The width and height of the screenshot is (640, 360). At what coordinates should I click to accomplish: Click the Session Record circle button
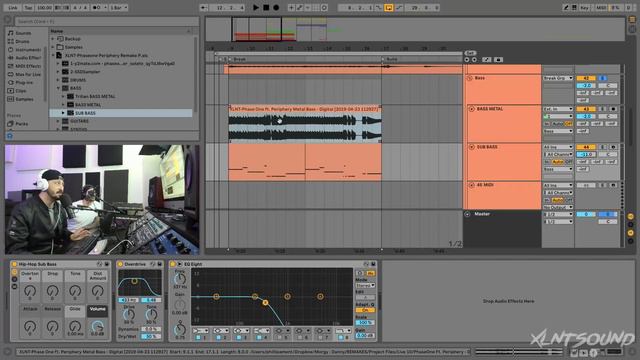324,7
